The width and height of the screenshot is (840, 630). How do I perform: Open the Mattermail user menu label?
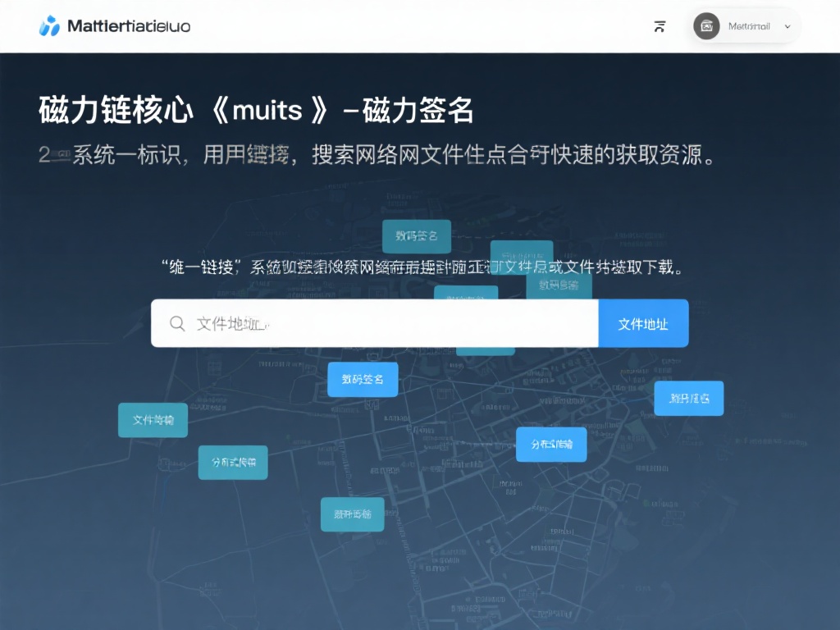click(749, 26)
